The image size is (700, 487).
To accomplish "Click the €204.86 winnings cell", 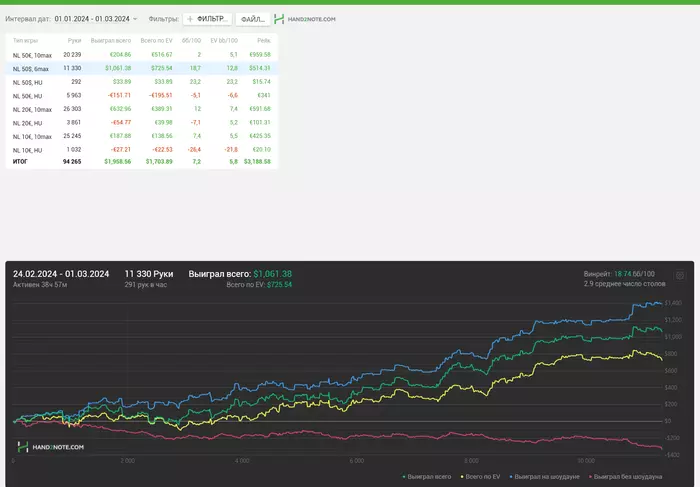I will [x=121, y=54].
